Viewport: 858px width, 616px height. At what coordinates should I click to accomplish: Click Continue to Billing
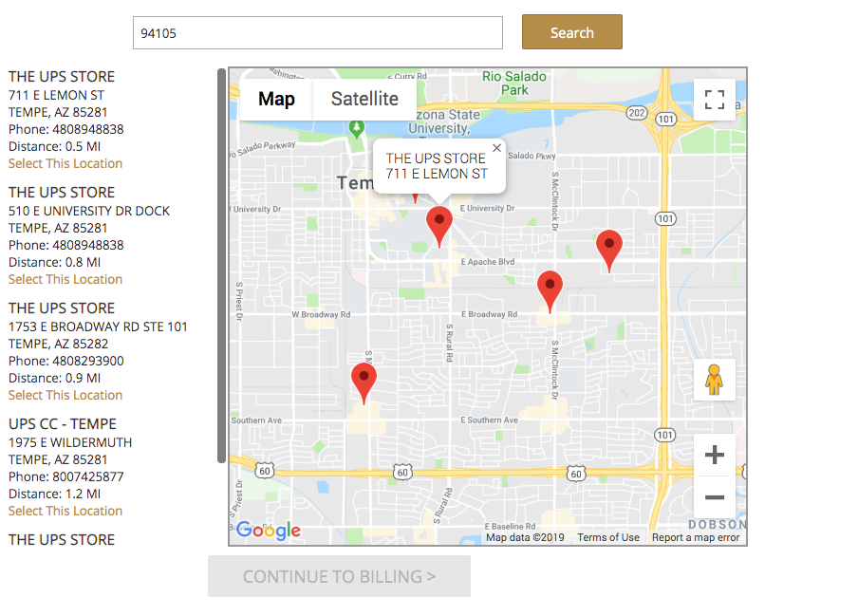click(x=339, y=577)
